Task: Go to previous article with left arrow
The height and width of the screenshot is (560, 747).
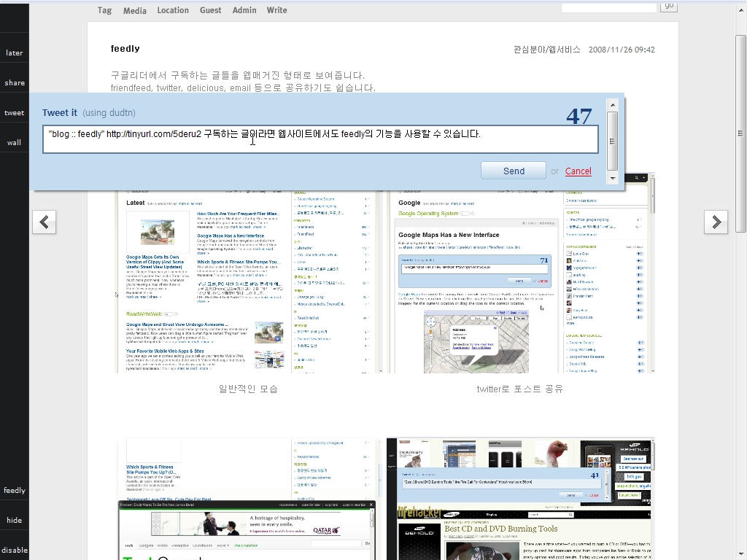Action: (44, 222)
